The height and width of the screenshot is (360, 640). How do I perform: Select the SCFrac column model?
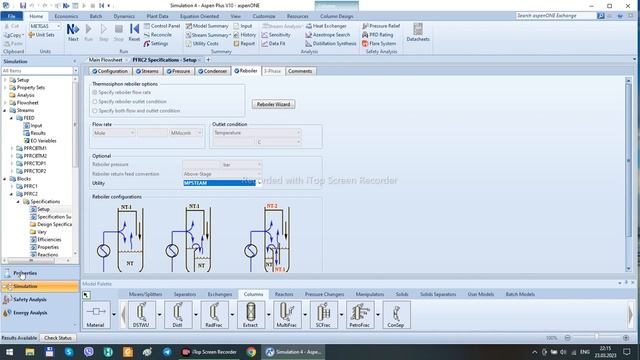coord(323,315)
